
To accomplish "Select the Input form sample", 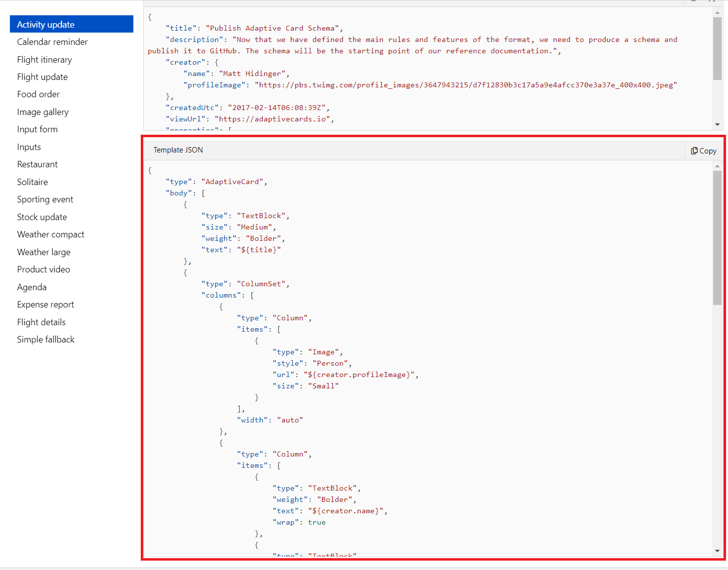I will [38, 129].
